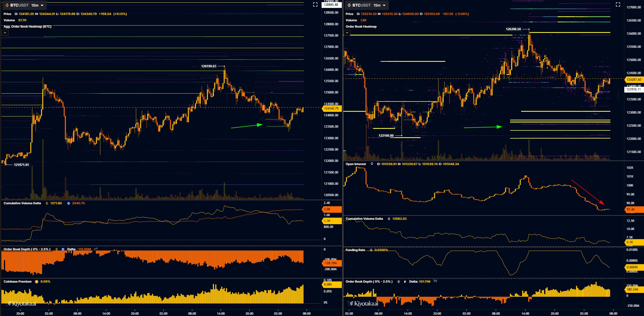Click Coinbase icon in left Cumulative Volume Delta
The width and height of the screenshot is (644, 316).
pos(69,203)
